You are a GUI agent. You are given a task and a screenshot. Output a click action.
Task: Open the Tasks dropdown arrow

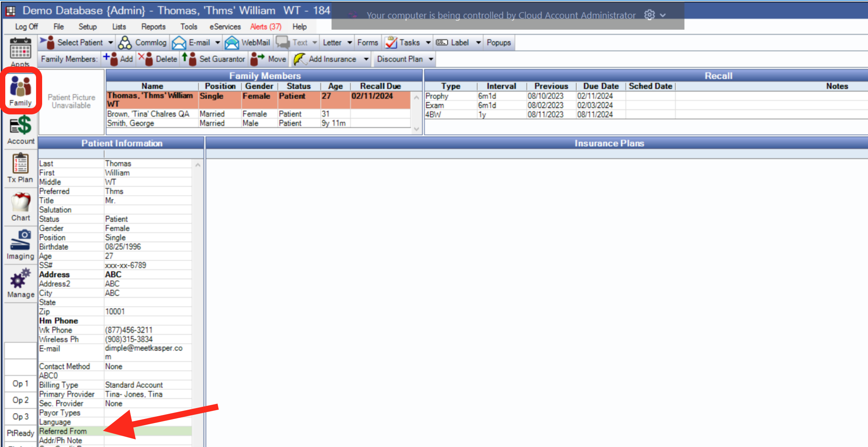tap(428, 43)
